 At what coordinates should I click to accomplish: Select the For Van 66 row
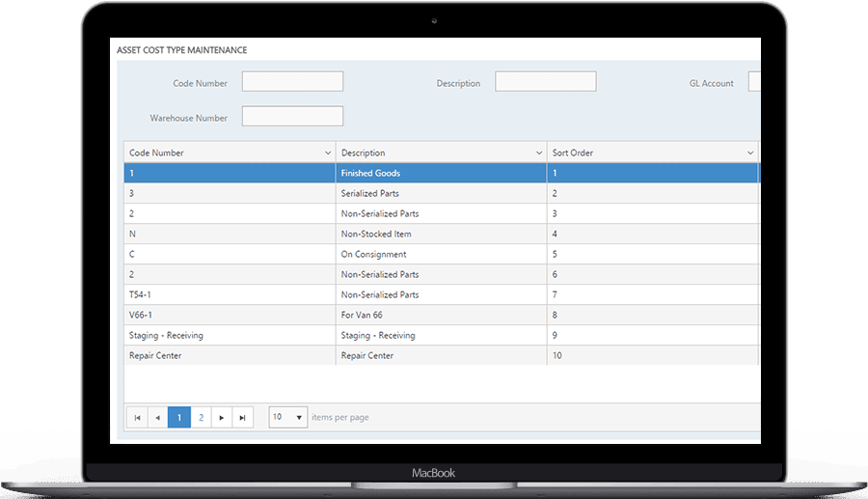[x=441, y=315]
